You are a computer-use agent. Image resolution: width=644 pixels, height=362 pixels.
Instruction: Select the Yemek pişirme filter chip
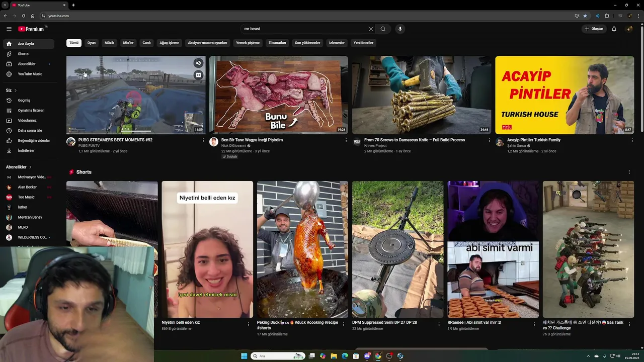(248, 43)
